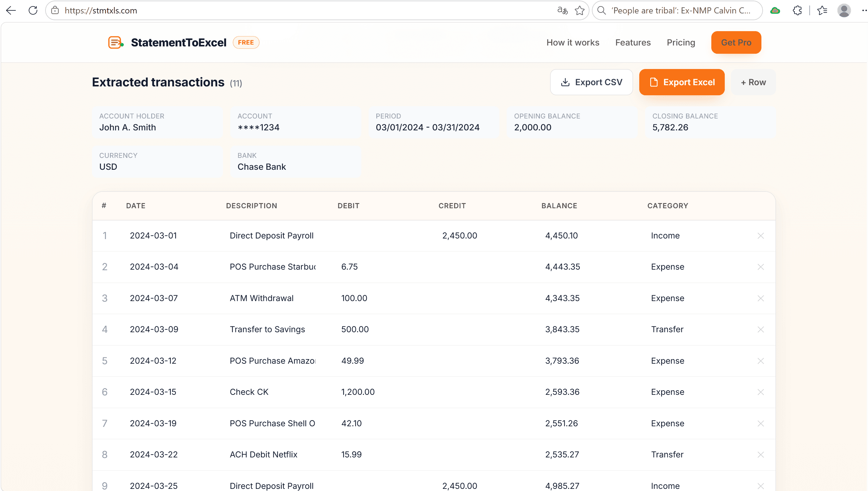Viewport: 868px width, 491px height.
Task: Open the browser extensions puzzle icon
Action: 797,10
